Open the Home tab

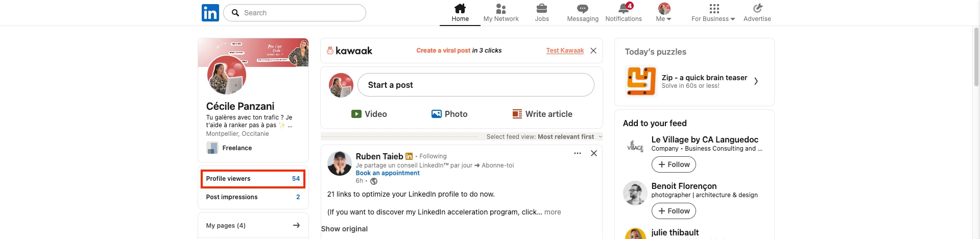[x=460, y=13]
